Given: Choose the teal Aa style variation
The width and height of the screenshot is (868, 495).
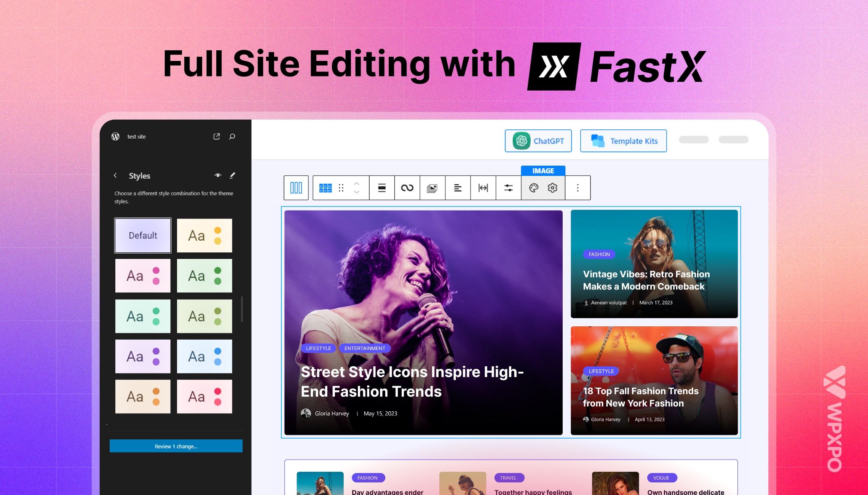Looking at the screenshot, I should (143, 316).
